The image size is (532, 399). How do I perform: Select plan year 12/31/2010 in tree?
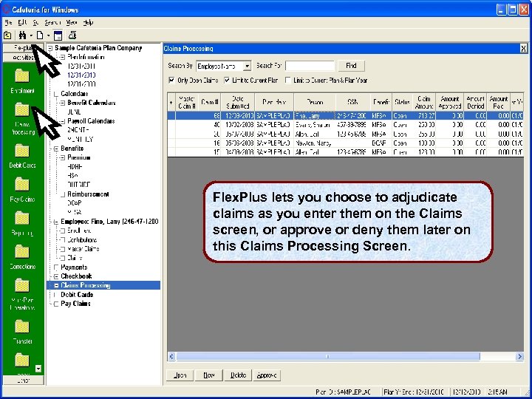pos(81,75)
